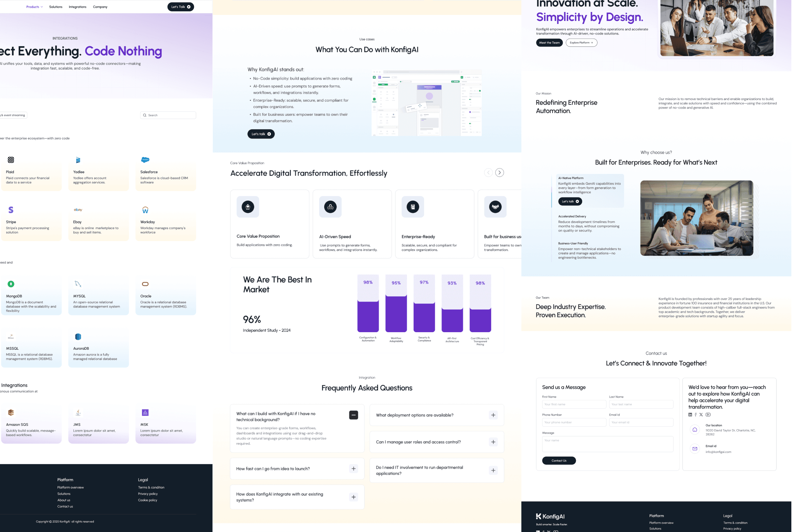Click the handshake icon on fourth card
The width and height of the screenshot is (798, 532).
point(495,206)
